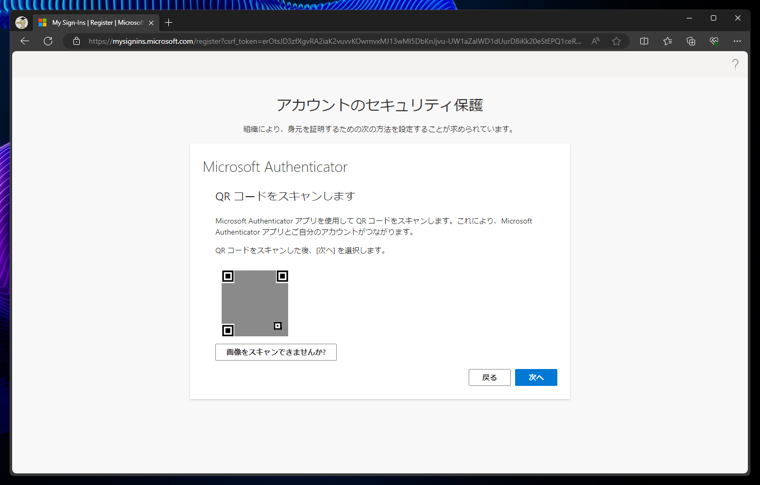The width and height of the screenshot is (760, 485).
Task: Open the Favorites list icon
Action: 667,41
